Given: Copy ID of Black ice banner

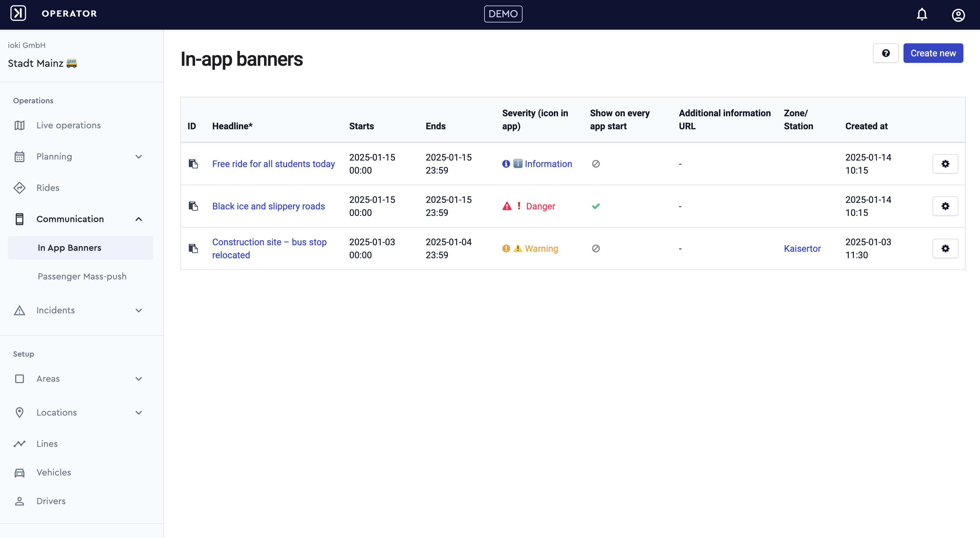Looking at the screenshot, I should tap(193, 206).
